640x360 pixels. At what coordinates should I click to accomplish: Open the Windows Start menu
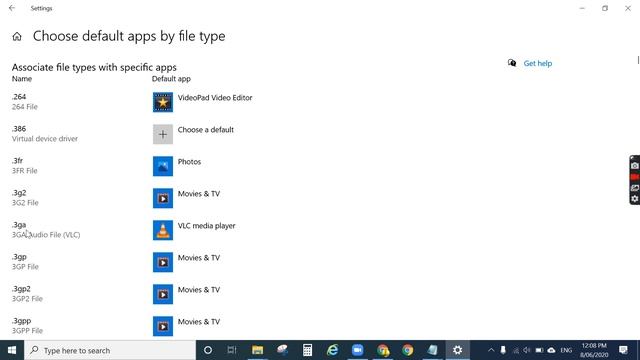click(12, 350)
